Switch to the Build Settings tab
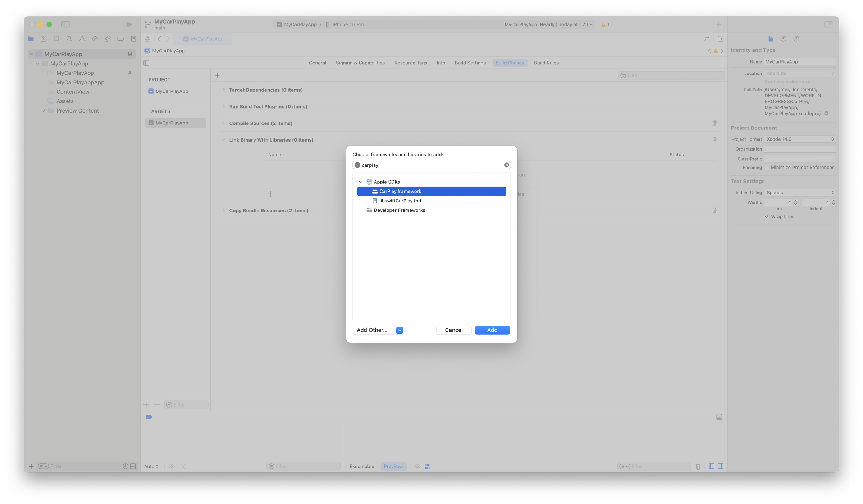863x504 pixels. pyautogui.click(x=470, y=63)
